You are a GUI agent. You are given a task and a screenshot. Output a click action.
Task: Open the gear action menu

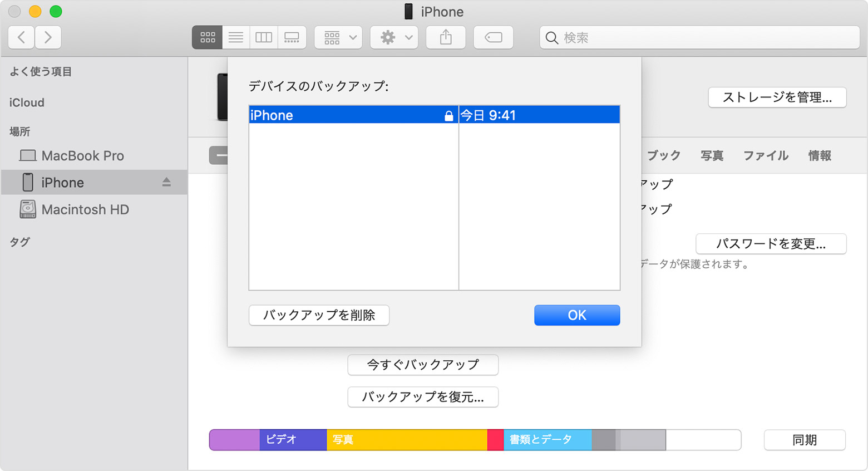coord(394,37)
